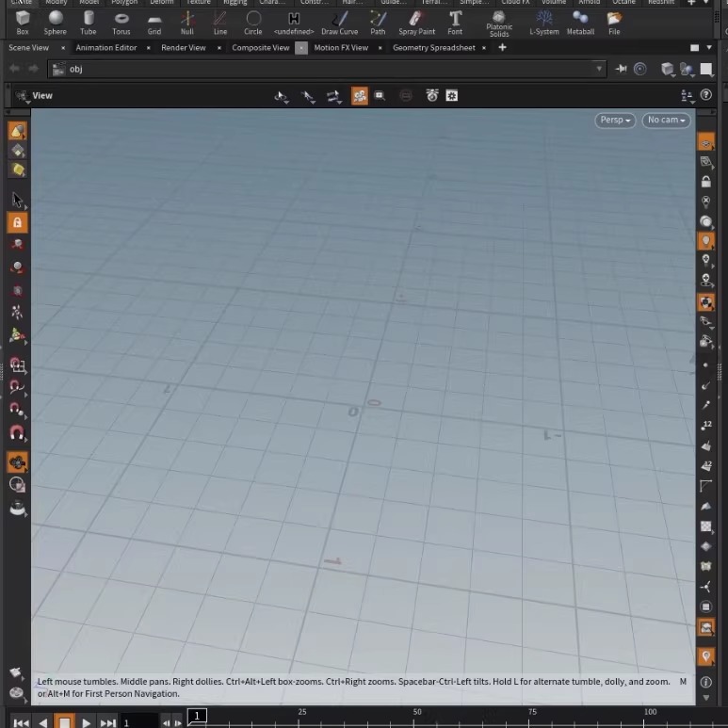Image resolution: width=728 pixels, height=728 pixels.
Task: Add a new pane tab with plus
Action: coord(502,47)
